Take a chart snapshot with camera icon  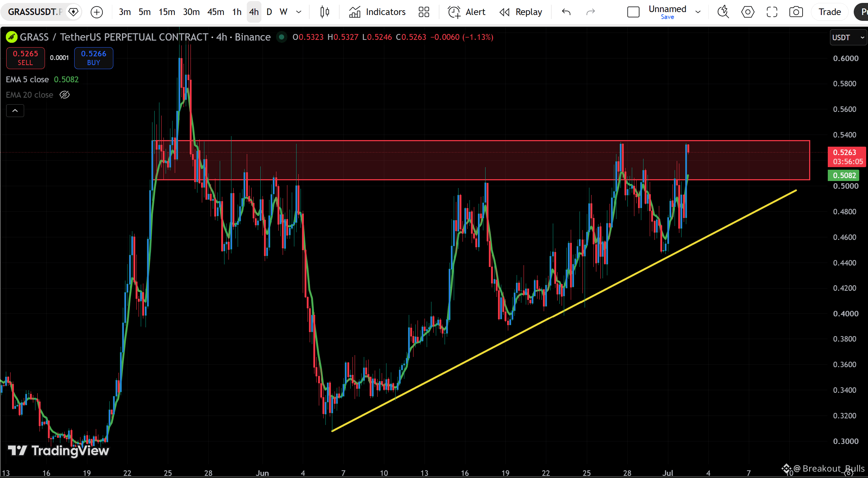click(x=796, y=12)
